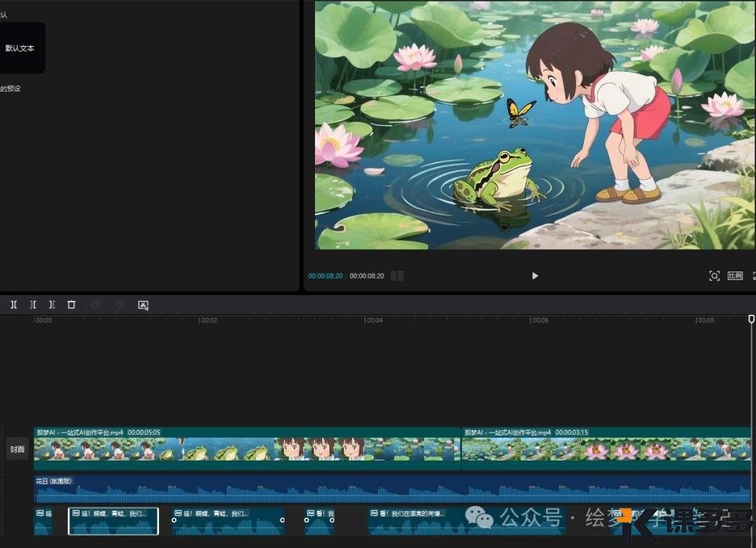Click the split clip tool icon
The height and width of the screenshot is (548, 756).
[13, 305]
